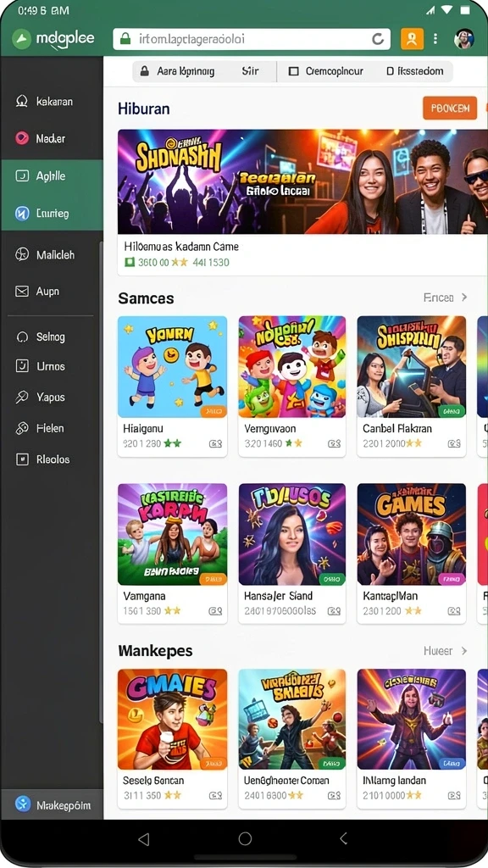Click the orange account icon in the browser toolbar
This screenshot has width=488, height=868.
[412, 39]
